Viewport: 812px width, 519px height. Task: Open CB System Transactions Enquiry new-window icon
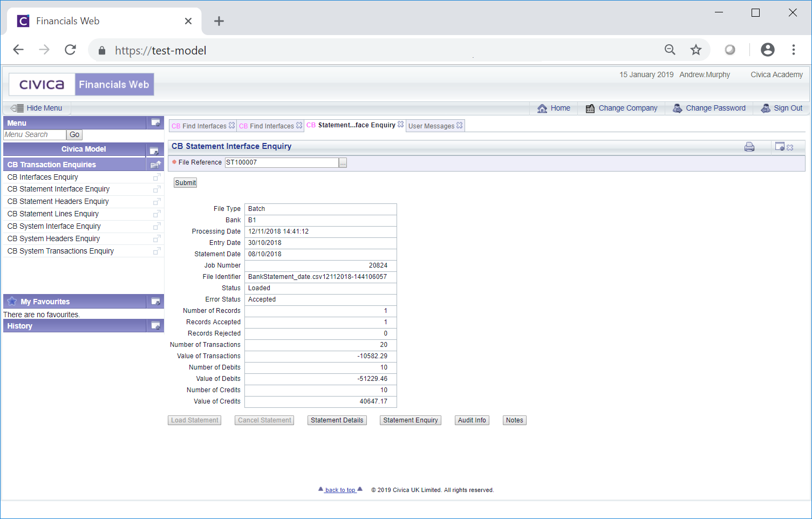tap(156, 251)
